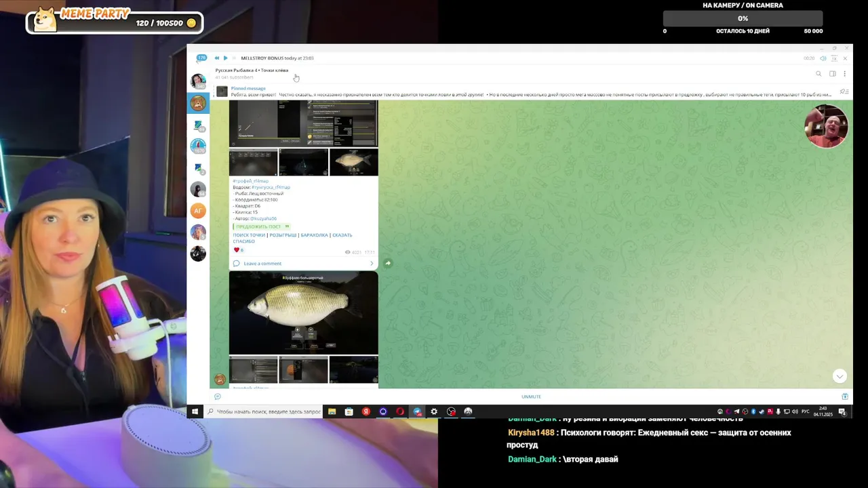
Task: Open the Windows notification center icon
Action: click(842, 411)
